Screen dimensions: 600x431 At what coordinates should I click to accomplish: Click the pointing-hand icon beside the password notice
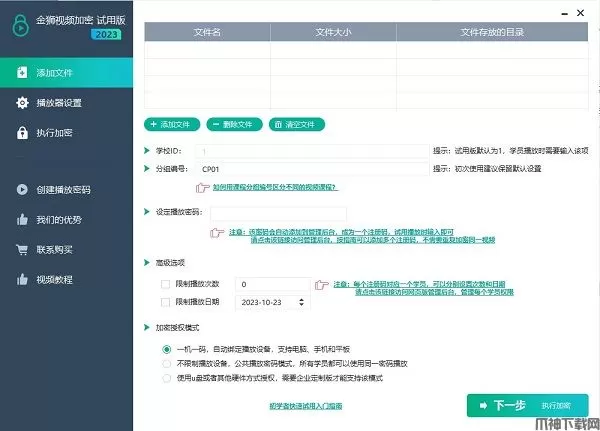point(217,232)
